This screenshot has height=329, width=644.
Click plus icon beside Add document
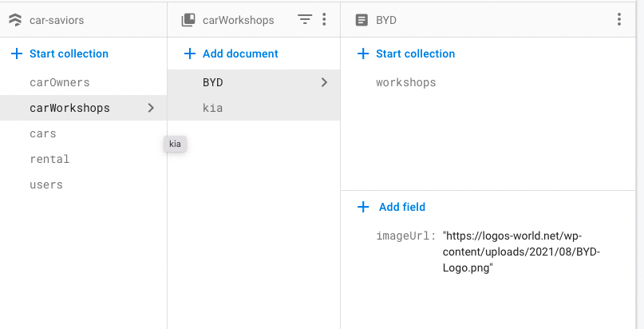point(189,54)
